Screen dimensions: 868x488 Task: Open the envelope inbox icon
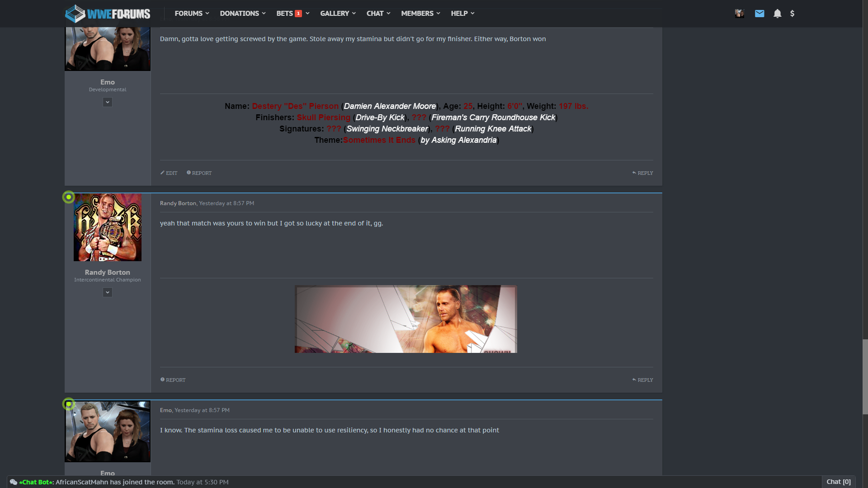pyautogui.click(x=759, y=14)
